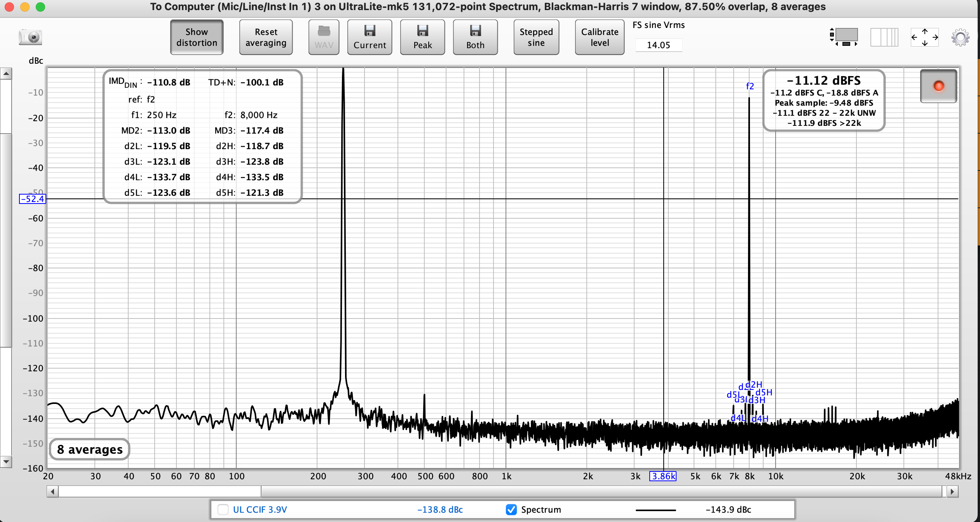The image size is (980, 522).
Task: Click the -52.4 cursor level label
Action: (33, 199)
